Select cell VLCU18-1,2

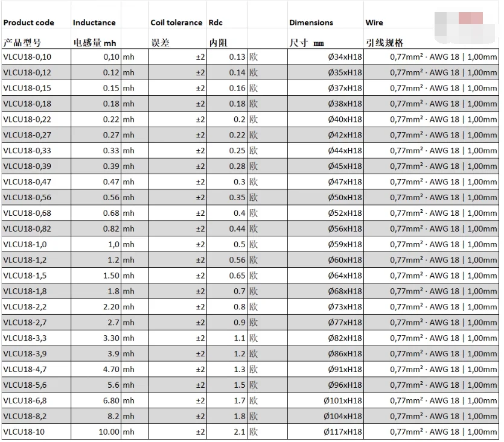tap(36, 260)
